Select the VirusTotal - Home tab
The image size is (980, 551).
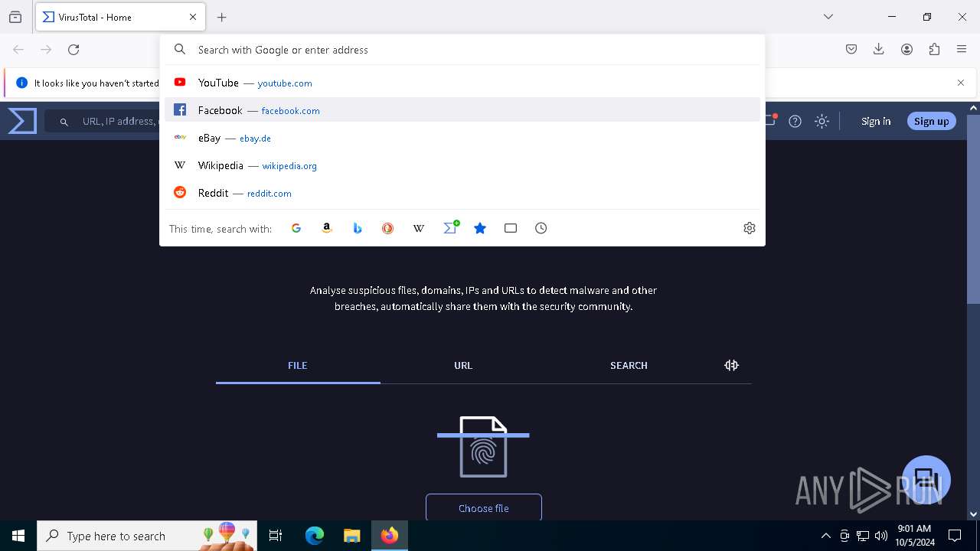point(120,17)
